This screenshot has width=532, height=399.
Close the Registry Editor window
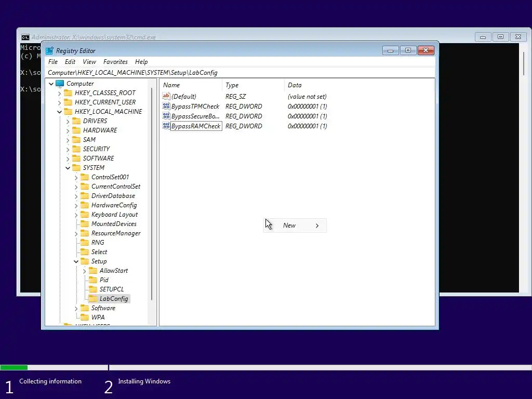(426, 50)
